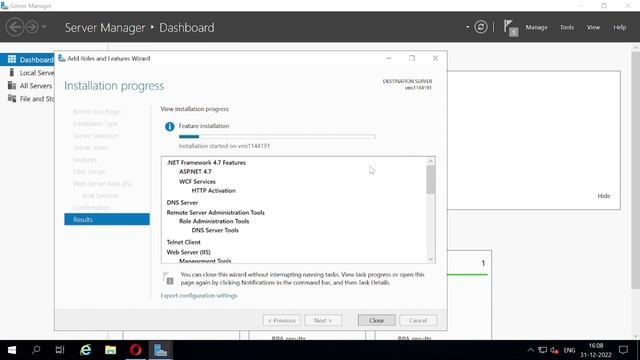
Task: Click the info icon beside Feature installation
Action: [169, 127]
